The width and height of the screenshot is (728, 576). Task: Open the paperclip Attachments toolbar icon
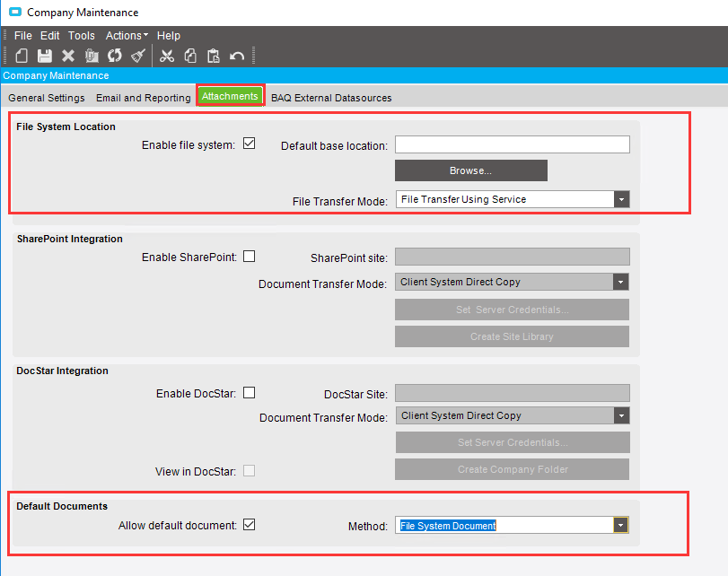coord(92,56)
